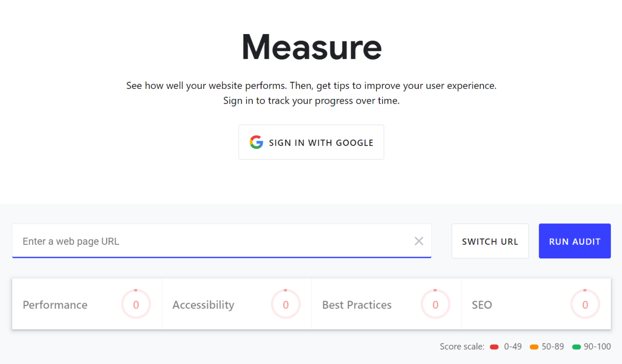Click the SEO score circle
This screenshot has width=622, height=364.
[x=585, y=304]
